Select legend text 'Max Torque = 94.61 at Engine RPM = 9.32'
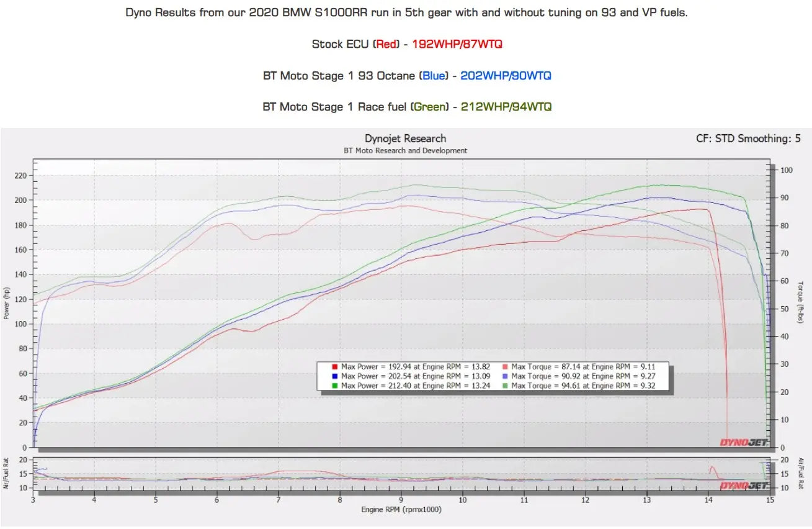Viewport: 812px width, 529px height. [x=584, y=386]
